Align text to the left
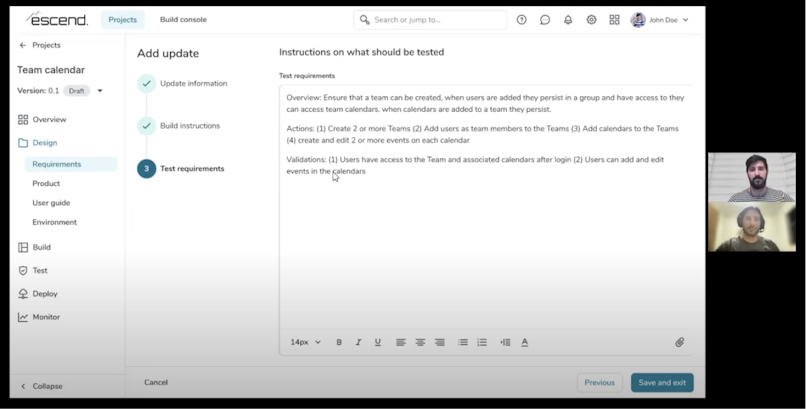The height and width of the screenshot is (409, 806). (401, 342)
